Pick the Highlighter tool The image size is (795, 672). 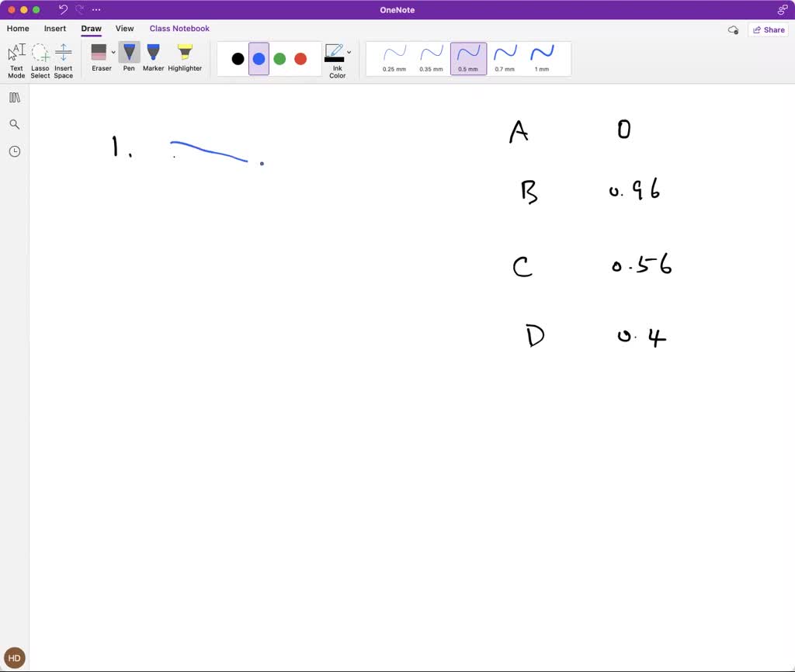[185, 57]
